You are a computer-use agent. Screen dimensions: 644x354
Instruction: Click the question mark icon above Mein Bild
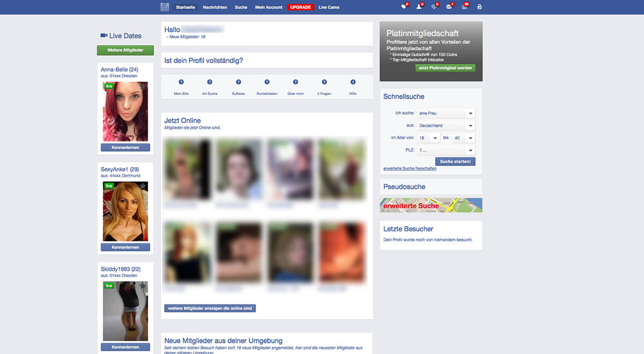(181, 82)
